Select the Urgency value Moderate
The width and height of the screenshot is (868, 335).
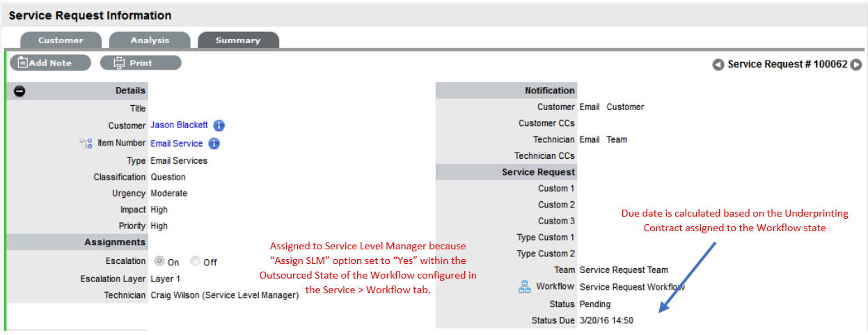(168, 194)
